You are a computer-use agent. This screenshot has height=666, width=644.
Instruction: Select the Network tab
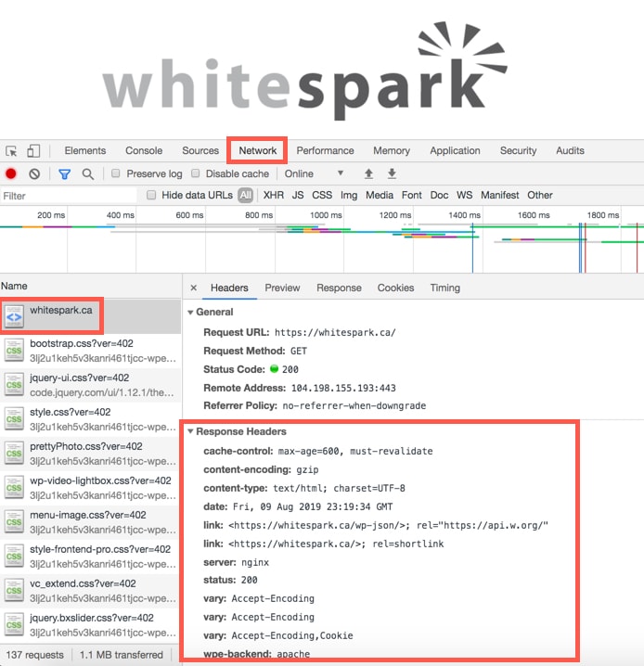(x=257, y=151)
